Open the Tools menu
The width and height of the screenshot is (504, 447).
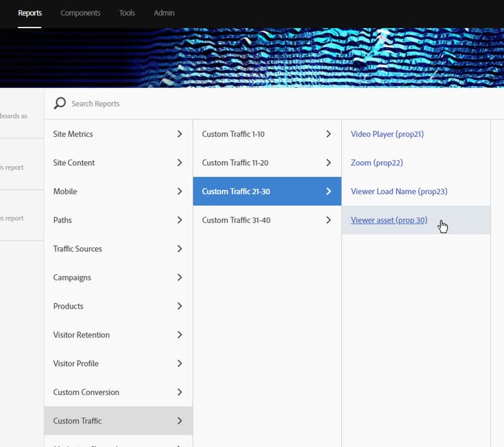coord(127,13)
